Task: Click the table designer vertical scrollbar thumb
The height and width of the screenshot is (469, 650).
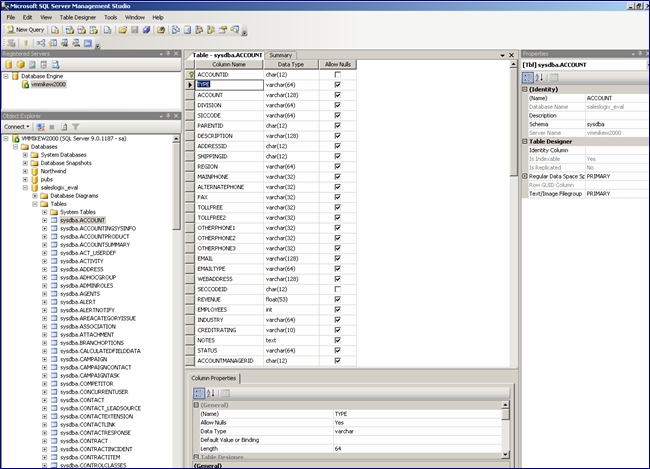Action: tap(513, 122)
